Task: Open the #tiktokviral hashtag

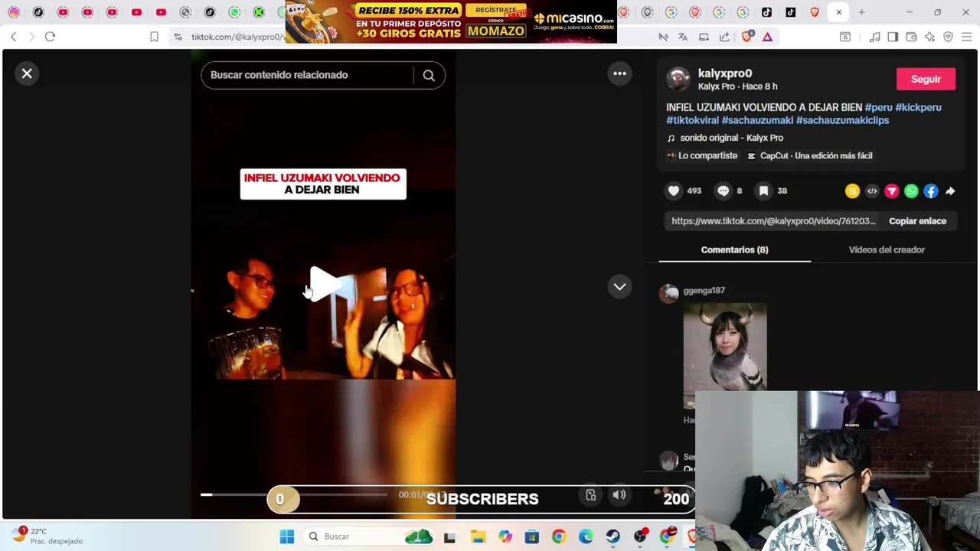Action: coord(692,120)
